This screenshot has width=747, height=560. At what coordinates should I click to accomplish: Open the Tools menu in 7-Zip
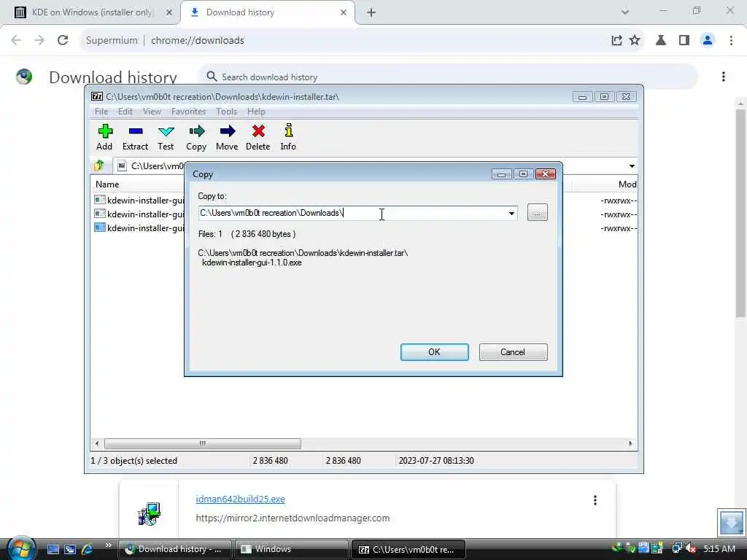click(226, 112)
